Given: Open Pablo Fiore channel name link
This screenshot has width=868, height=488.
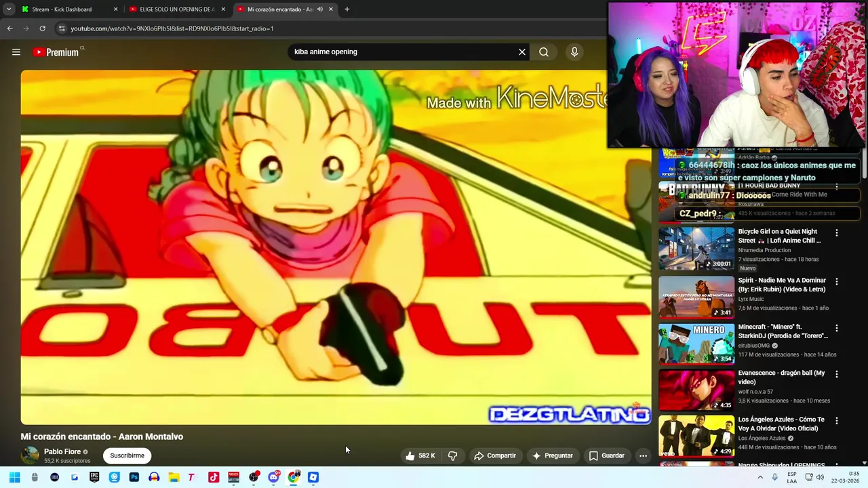Looking at the screenshot, I should (62, 451).
